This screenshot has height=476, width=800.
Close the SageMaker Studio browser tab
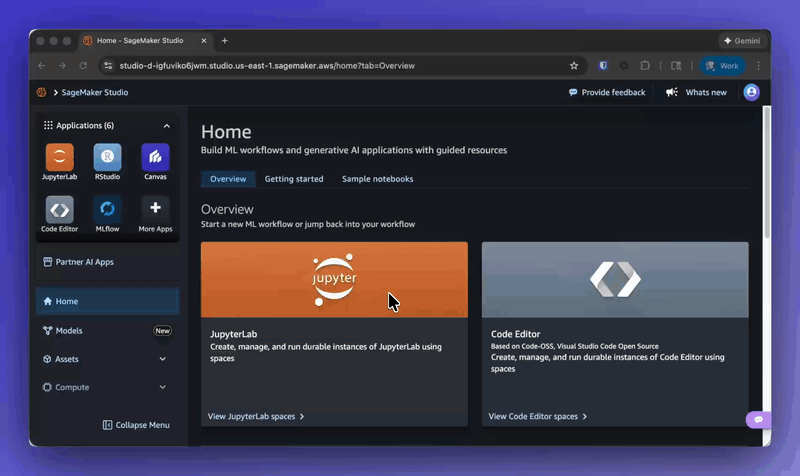(204, 41)
